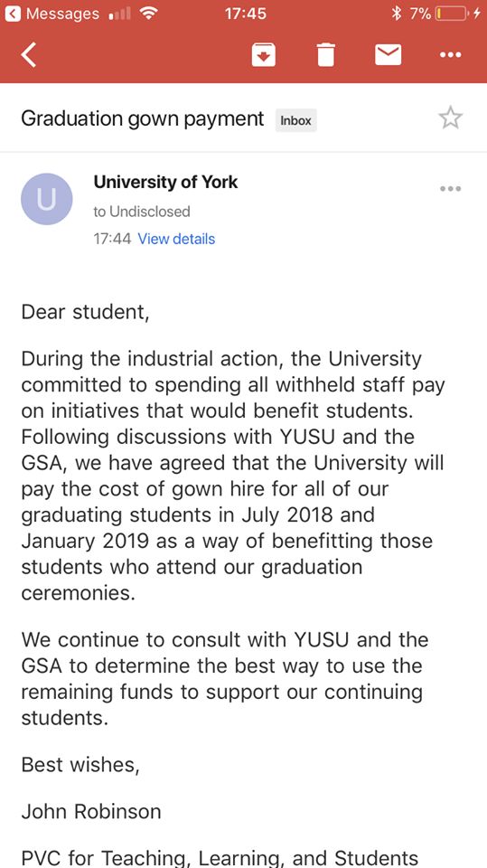Star the Graduation gown payment email
The image size is (487, 868).
[x=451, y=118]
